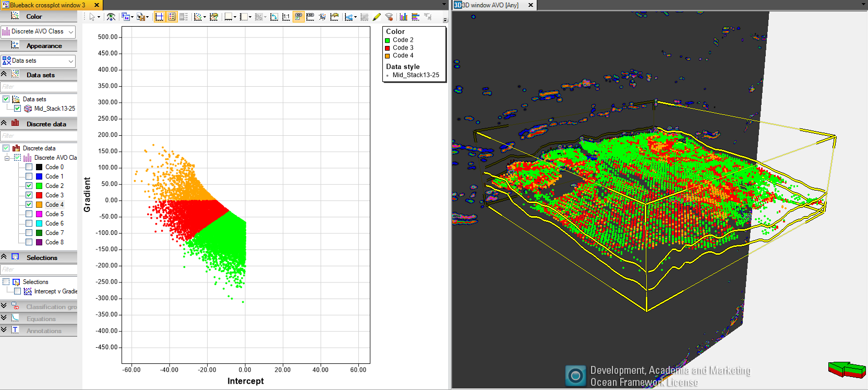Toggle the legend display icon in toolbar
Viewport: 868px width, 390px height.
(x=172, y=17)
